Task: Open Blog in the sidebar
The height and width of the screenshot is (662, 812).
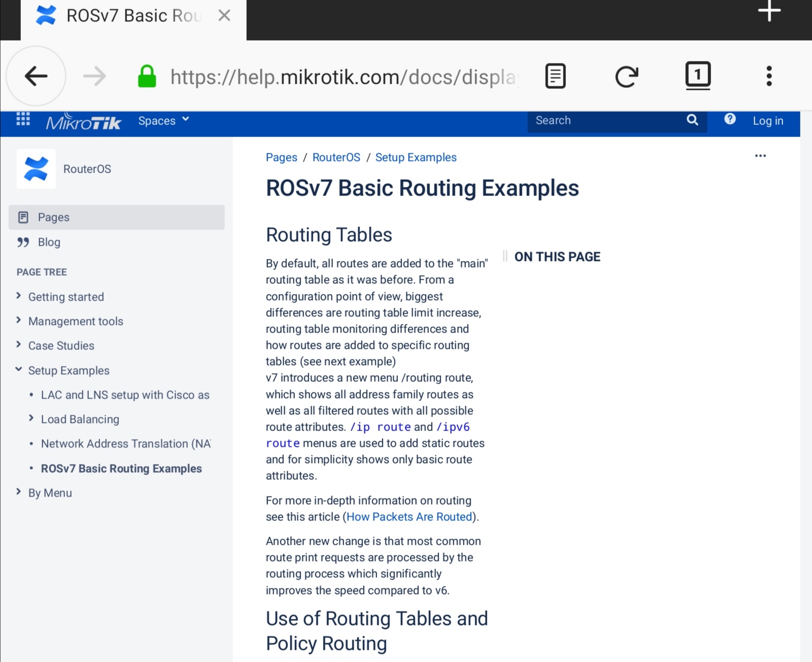Action: (x=39, y=242)
